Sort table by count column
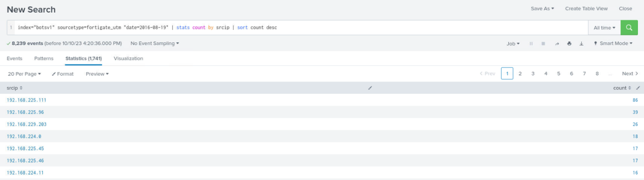 pos(622,88)
